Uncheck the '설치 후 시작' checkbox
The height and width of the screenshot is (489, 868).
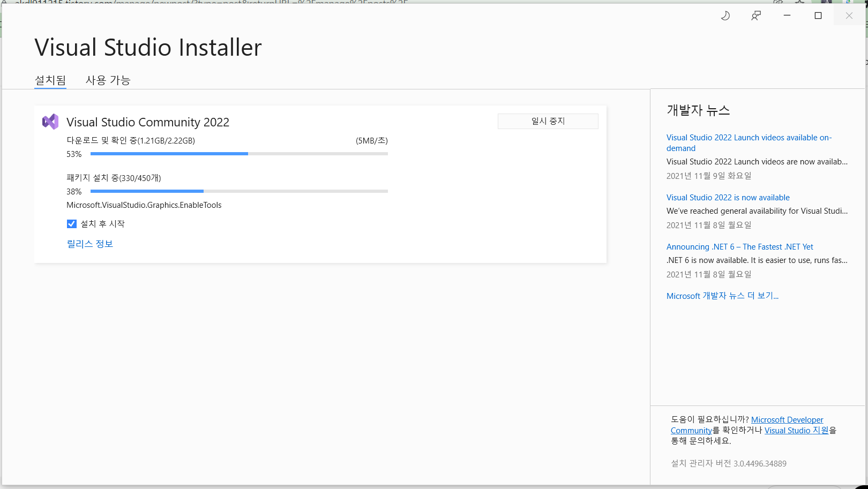(x=72, y=224)
